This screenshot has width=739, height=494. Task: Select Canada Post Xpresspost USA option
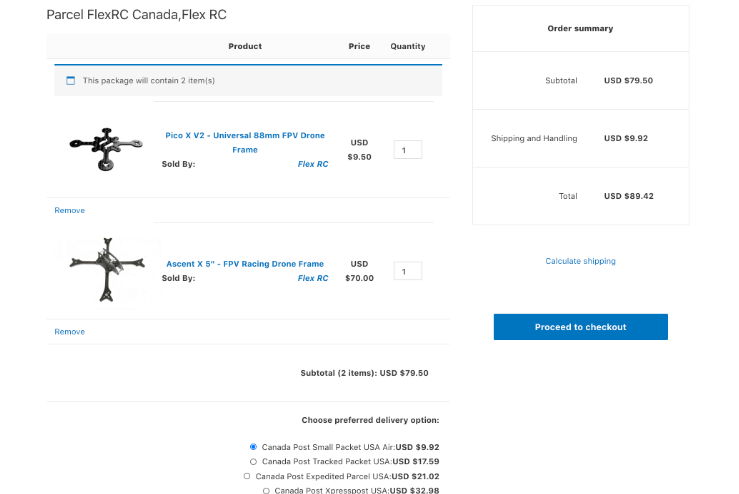point(266,491)
